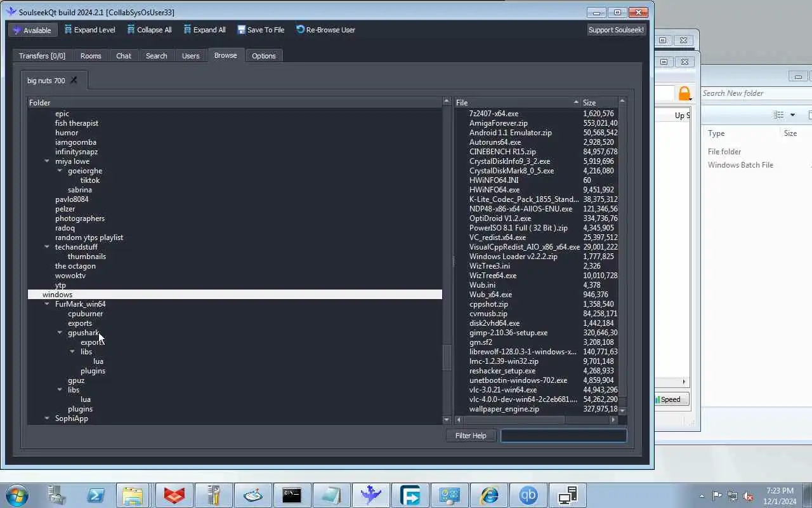Click the Expand Level toolbar button

[89, 30]
